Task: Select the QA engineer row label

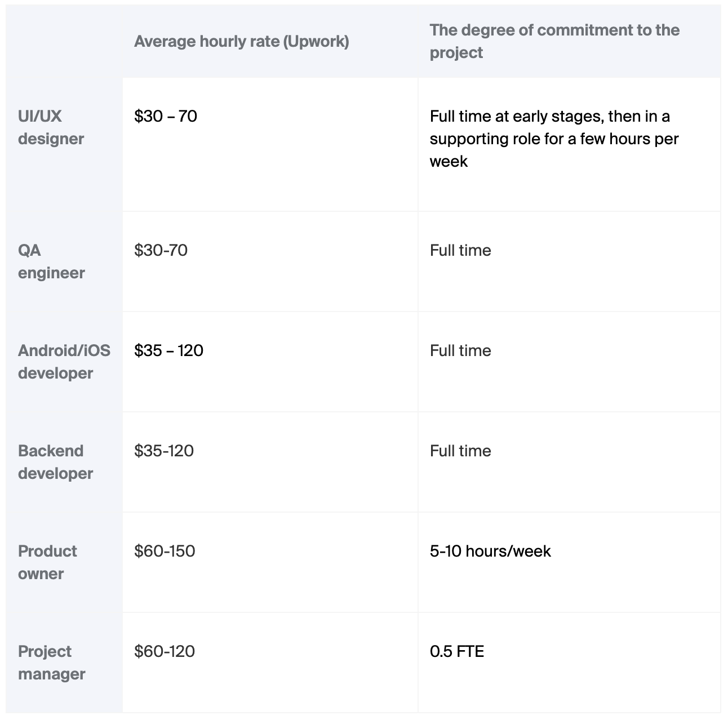Action: coord(51,261)
